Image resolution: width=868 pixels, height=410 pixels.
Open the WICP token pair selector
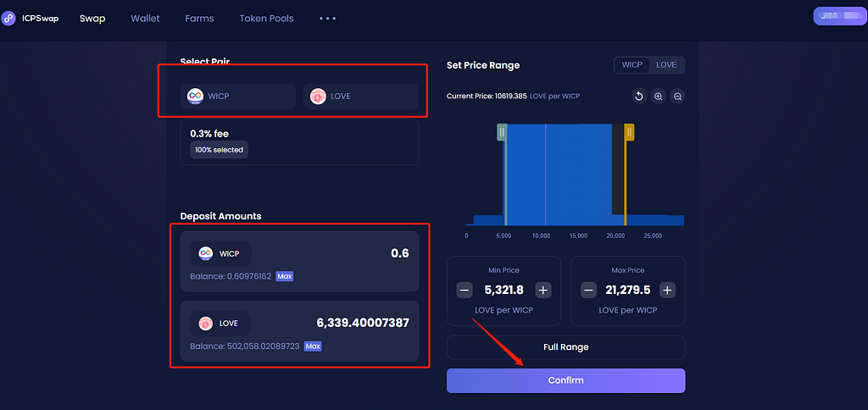(238, 97)
